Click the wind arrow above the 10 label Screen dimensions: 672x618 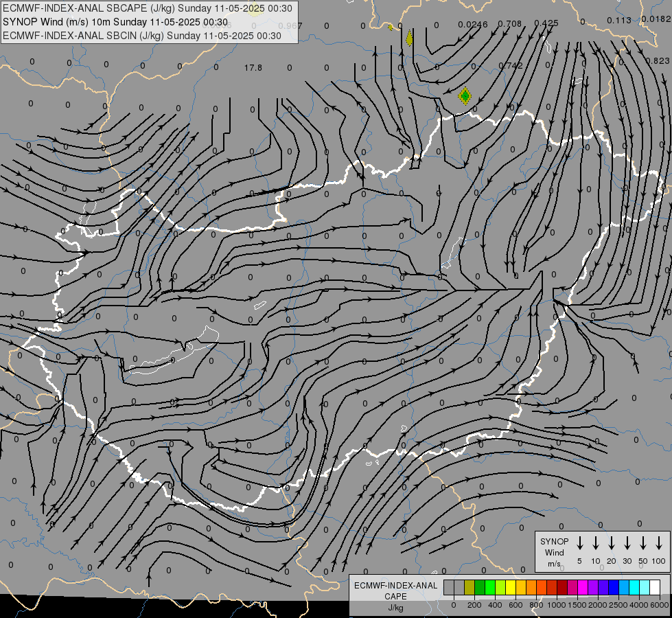595,542
